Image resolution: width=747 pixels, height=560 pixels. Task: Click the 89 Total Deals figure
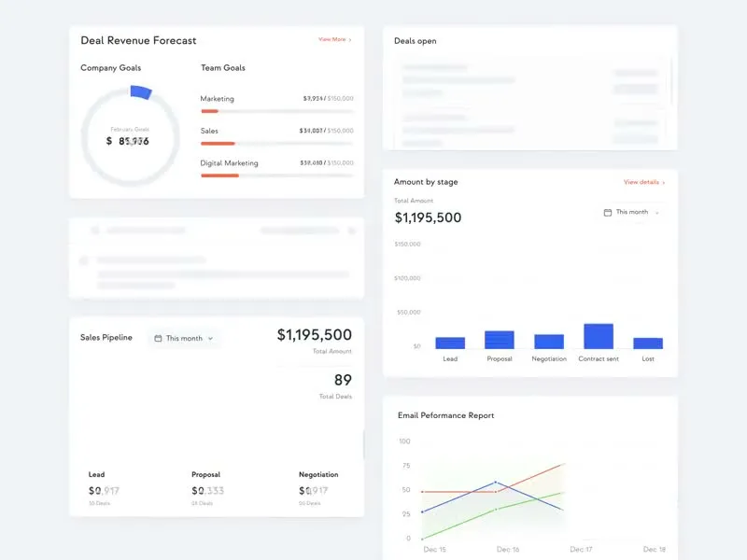pos(343,380)
